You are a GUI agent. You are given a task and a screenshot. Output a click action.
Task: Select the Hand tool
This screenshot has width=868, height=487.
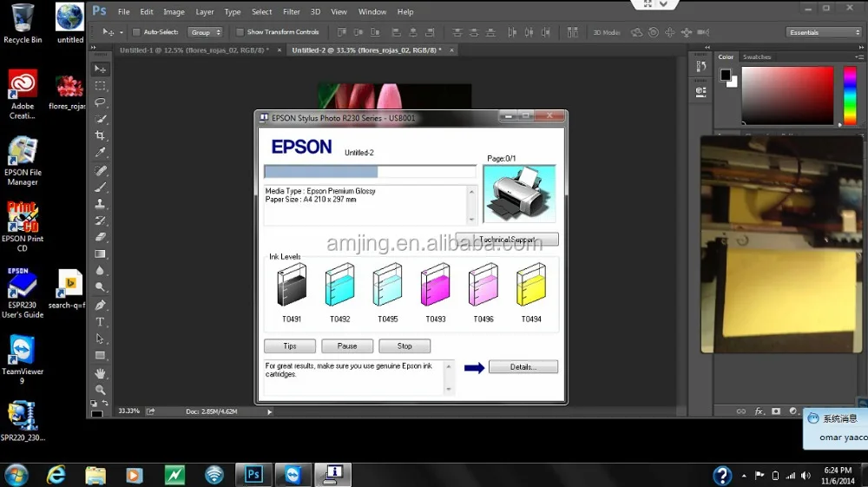pyautogui.click(x=100, y=373)
